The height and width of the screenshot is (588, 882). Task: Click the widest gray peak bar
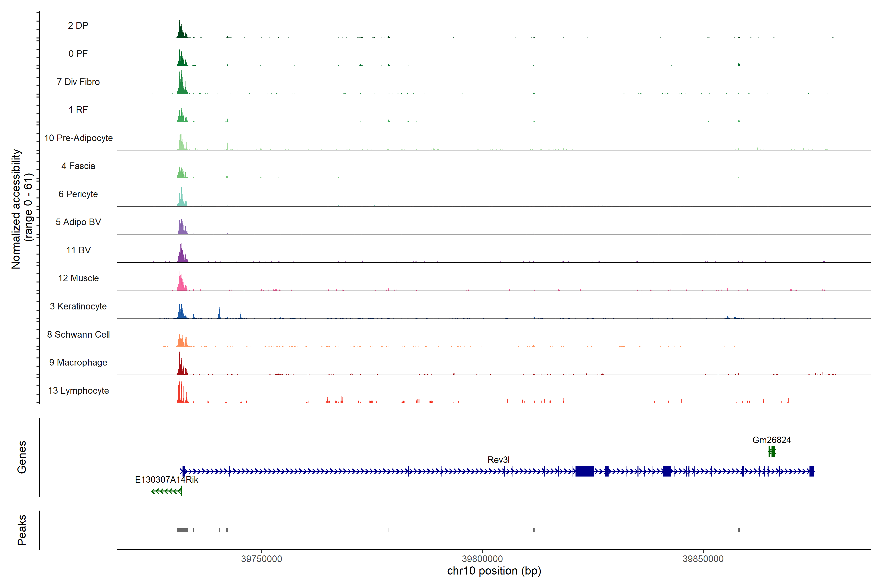click(x=183, y=530)
